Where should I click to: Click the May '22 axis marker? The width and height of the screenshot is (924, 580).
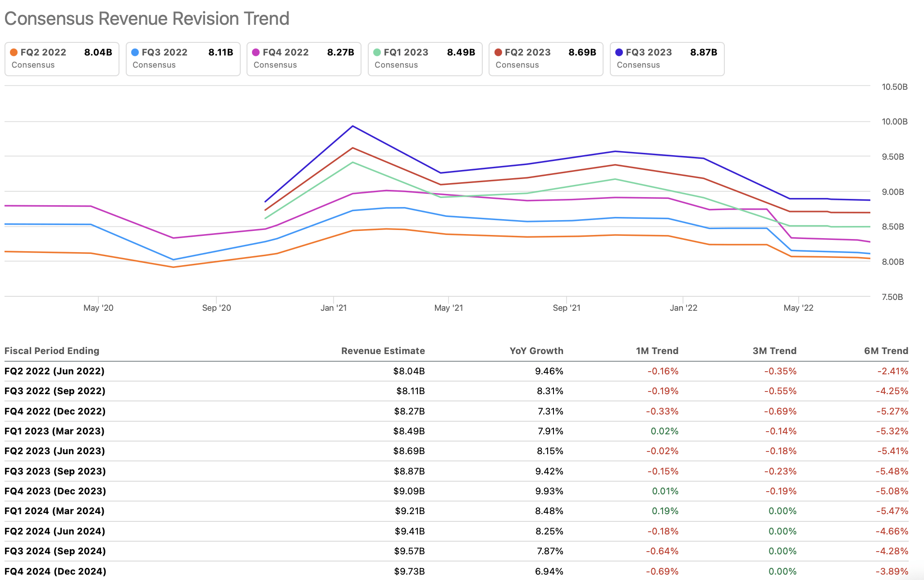(x=798, y=308)
